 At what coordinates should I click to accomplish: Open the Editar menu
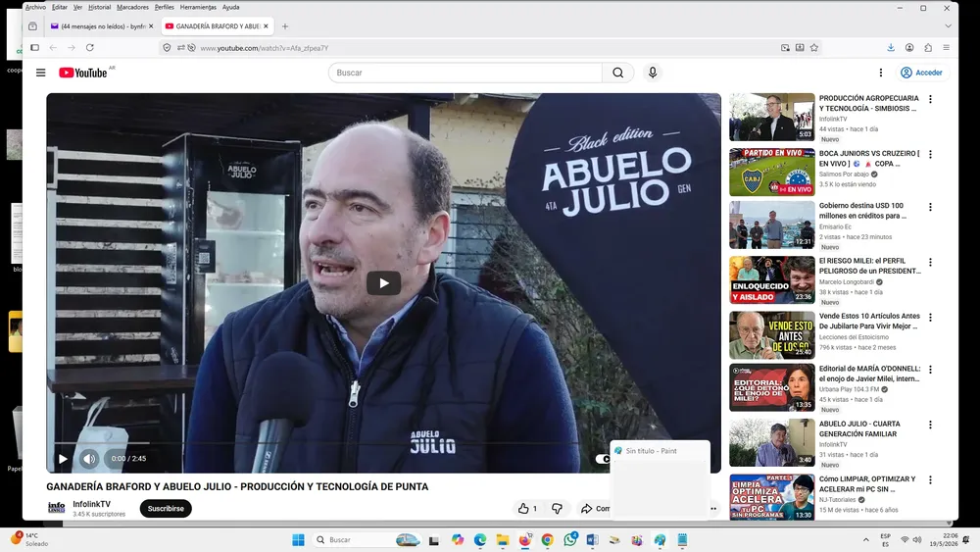point(60,7)
